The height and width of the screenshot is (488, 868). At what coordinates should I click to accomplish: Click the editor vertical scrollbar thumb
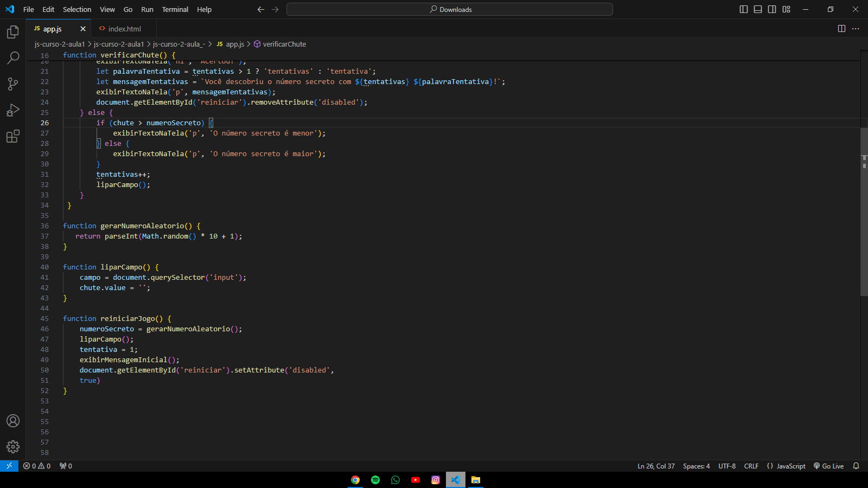pyautogui.click(x=864, y=211)
